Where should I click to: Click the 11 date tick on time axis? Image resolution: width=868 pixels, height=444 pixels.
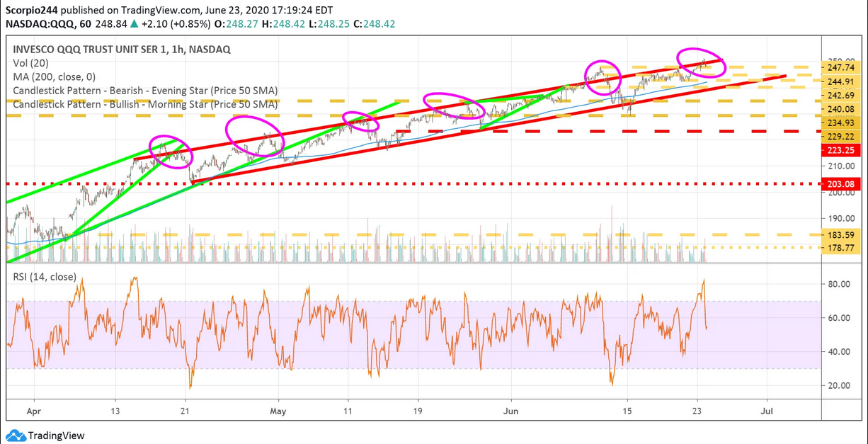click(x=348, y=410)
